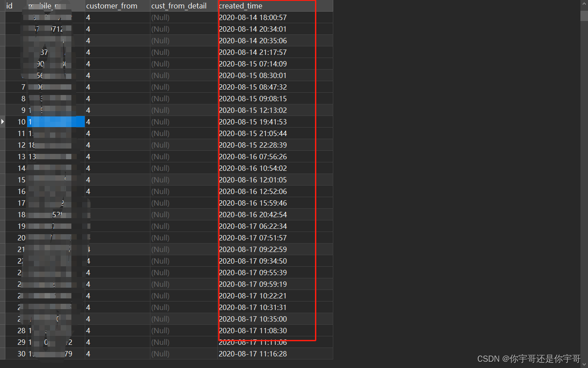Image resolution: width=588 pixels, height=368 pixels.
Task: Click the id cell showing 30
Action: (x=16, y=354)
